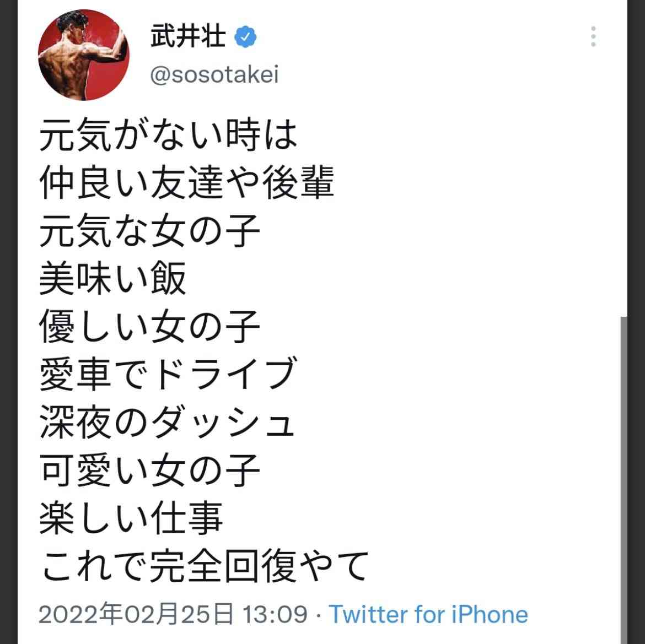Click the tweet line 深夜のダッシュ
The image size is (645, 644).
(167, 421)
